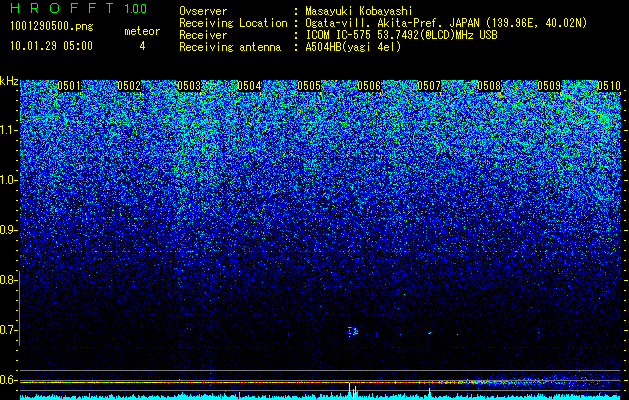Click the 0508 time marker

click(x=489, y=86)
